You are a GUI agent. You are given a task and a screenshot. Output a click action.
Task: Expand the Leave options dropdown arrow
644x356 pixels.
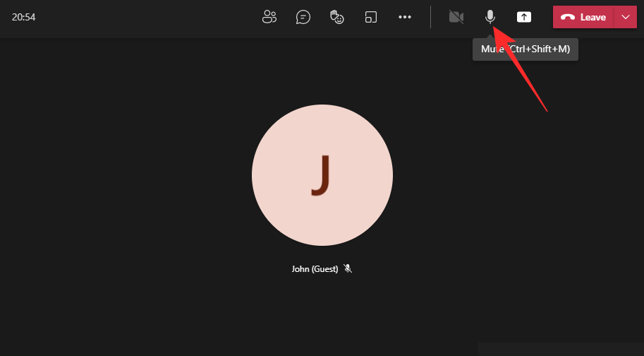tap(626, 17)
